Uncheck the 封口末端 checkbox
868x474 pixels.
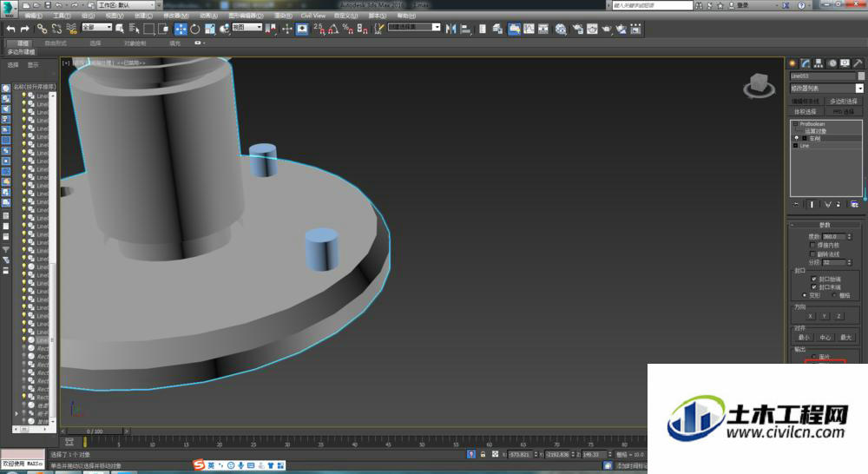(814, 286)
